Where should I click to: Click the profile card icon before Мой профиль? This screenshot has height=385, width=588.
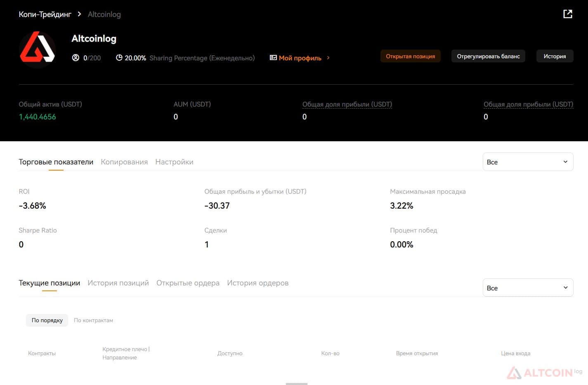[x=273, y=58]
